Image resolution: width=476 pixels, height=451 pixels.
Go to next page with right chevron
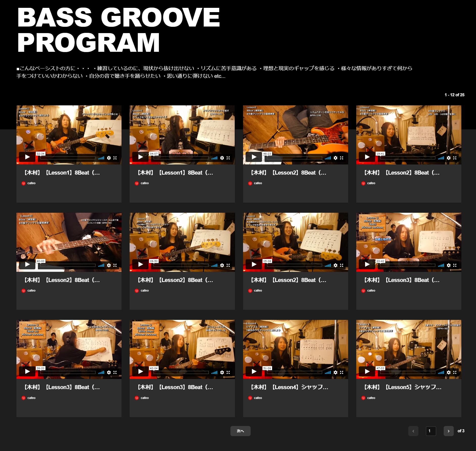[x=448, y=431]
